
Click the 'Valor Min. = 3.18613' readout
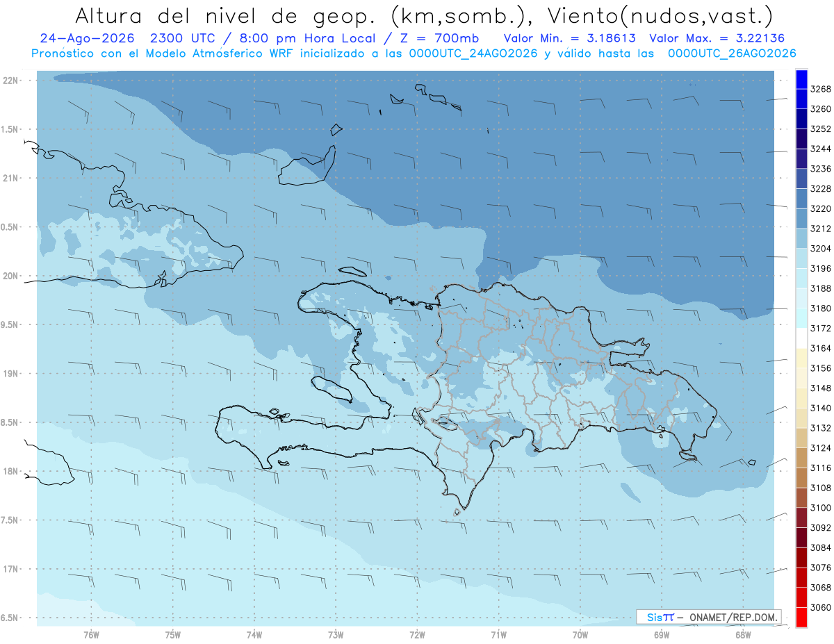(569, 38)
